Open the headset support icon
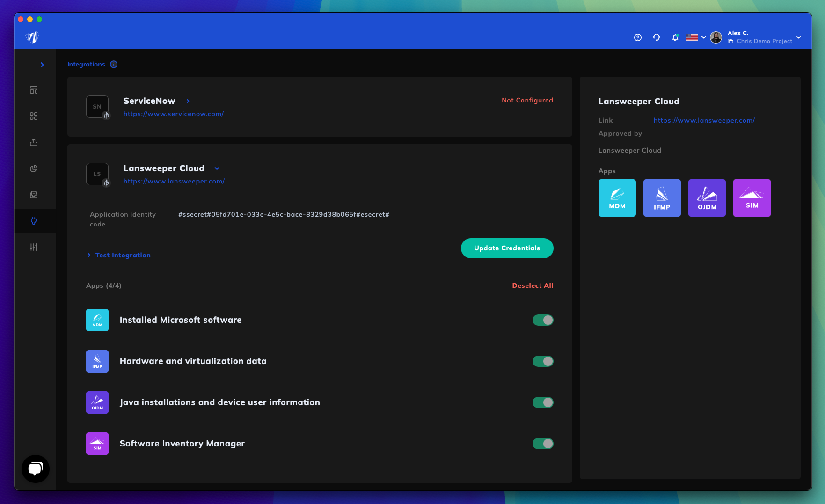Image resolution: width=825 pixels, height=504 pixels. (x=657, y=37)
